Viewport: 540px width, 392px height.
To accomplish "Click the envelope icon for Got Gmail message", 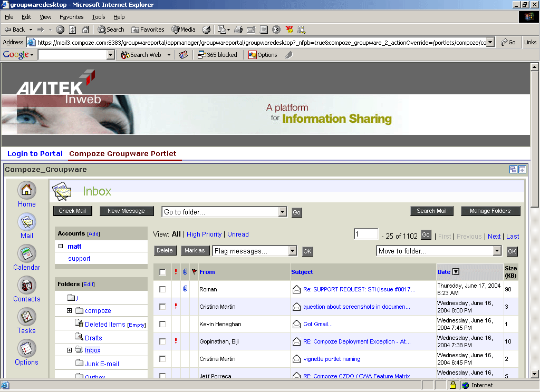I will [x=296, y=324].
